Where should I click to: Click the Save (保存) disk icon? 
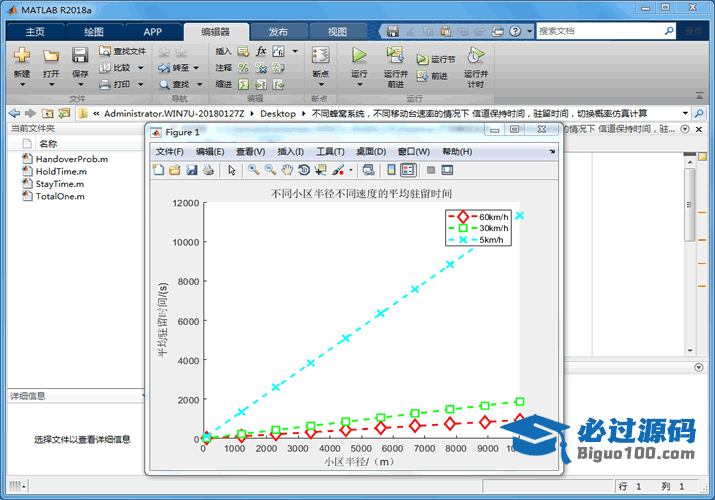[80, 55]
